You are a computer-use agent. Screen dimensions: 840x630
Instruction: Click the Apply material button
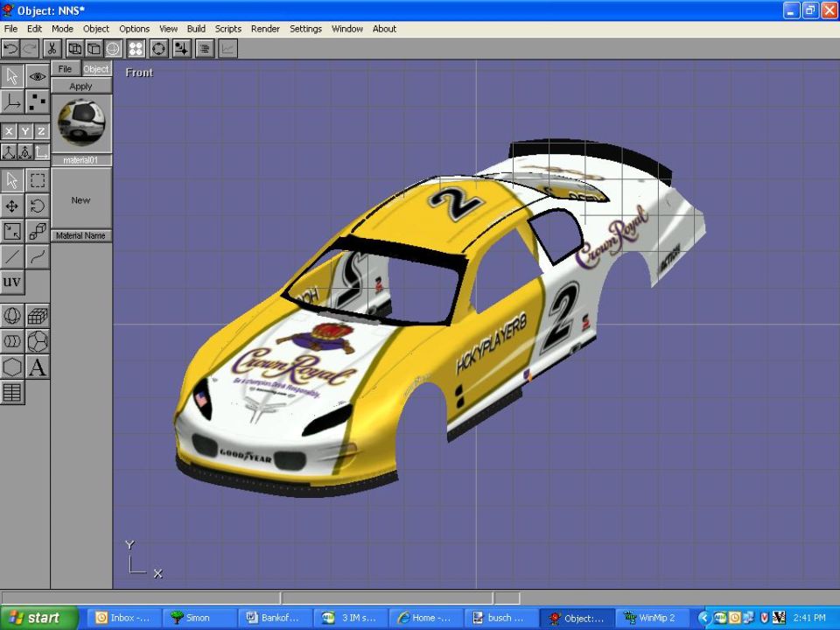(x=80, y=87)
